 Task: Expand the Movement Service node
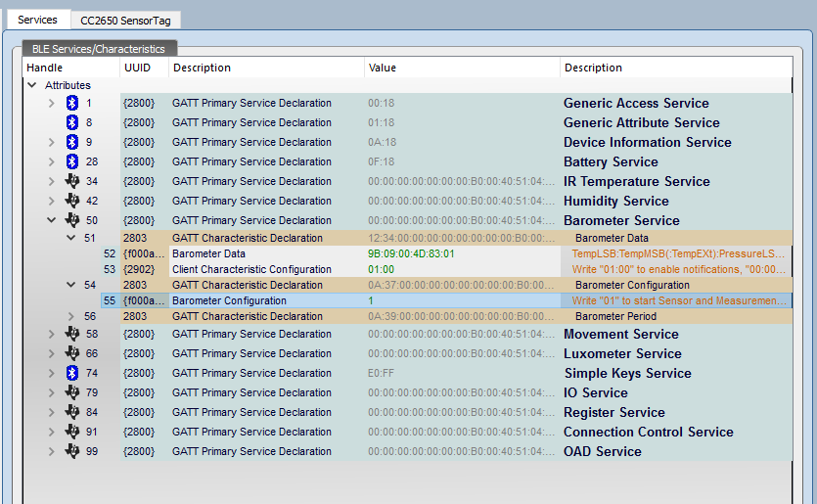[52, 334]
